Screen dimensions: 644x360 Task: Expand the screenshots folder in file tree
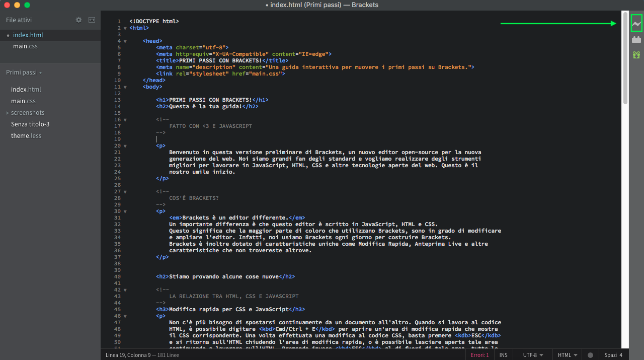point(8,113)
